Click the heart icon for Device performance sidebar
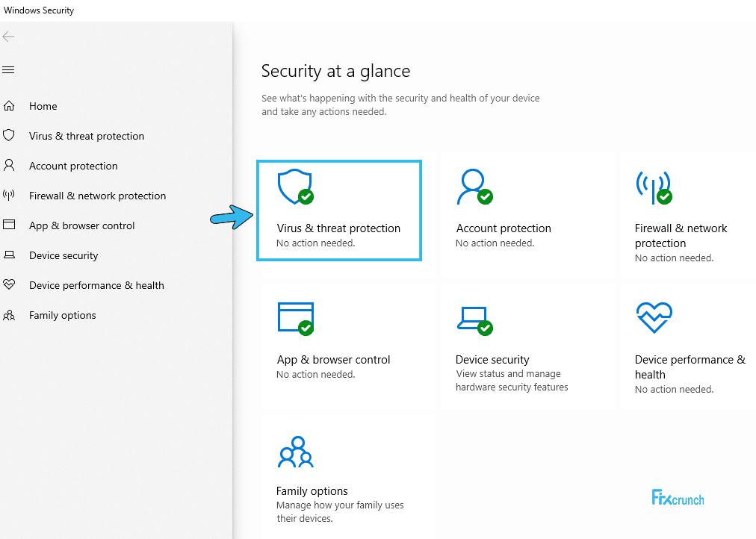This screenshot has height=539, width=756. pyautogui.click(x=9, y=284)
